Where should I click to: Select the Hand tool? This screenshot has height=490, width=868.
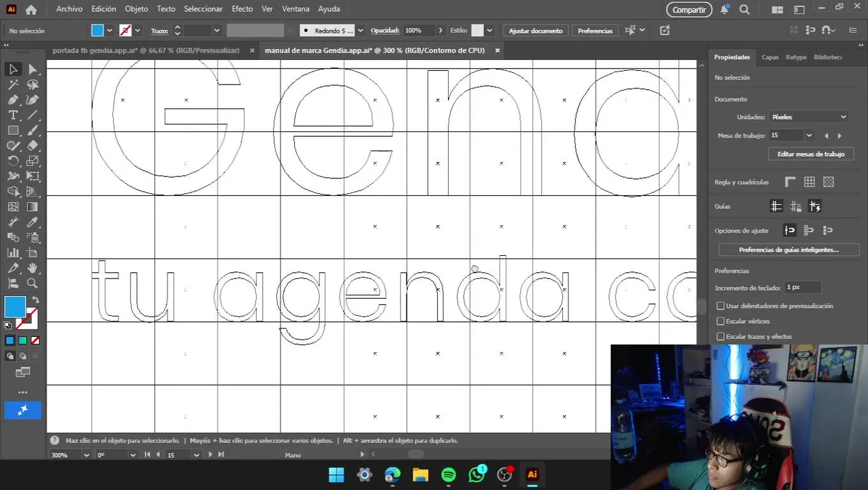[x=33, y=268]
